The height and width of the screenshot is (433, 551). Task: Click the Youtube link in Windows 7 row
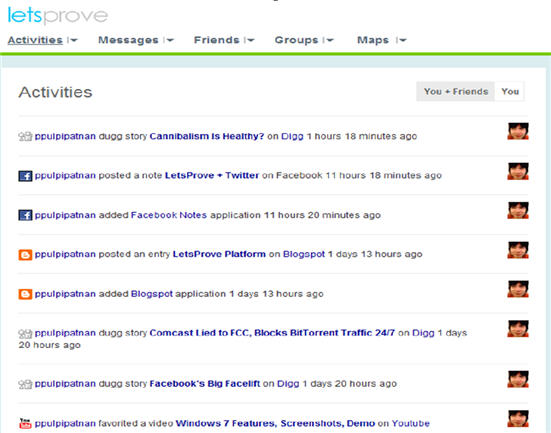411,423
